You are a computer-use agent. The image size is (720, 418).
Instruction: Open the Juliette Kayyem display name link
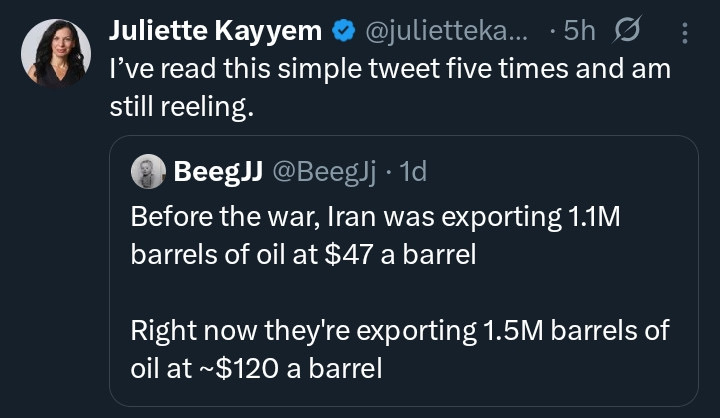[215, 31]
